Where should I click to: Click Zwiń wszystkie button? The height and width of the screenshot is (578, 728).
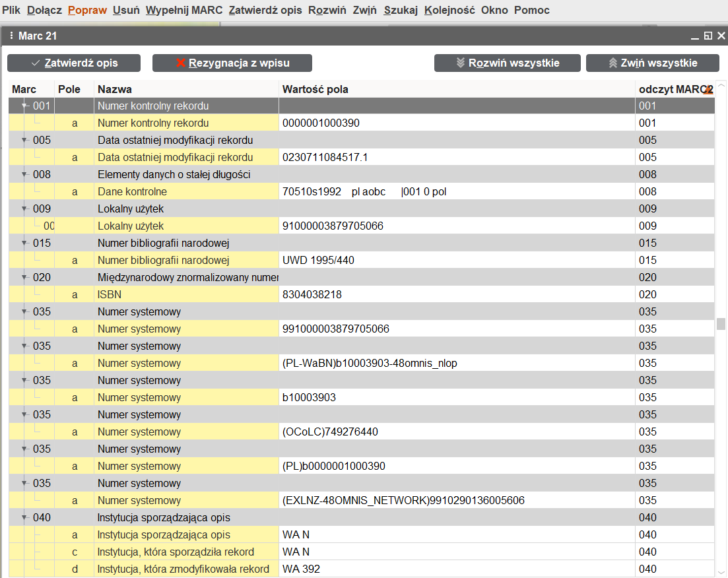(x=652, y=63)
